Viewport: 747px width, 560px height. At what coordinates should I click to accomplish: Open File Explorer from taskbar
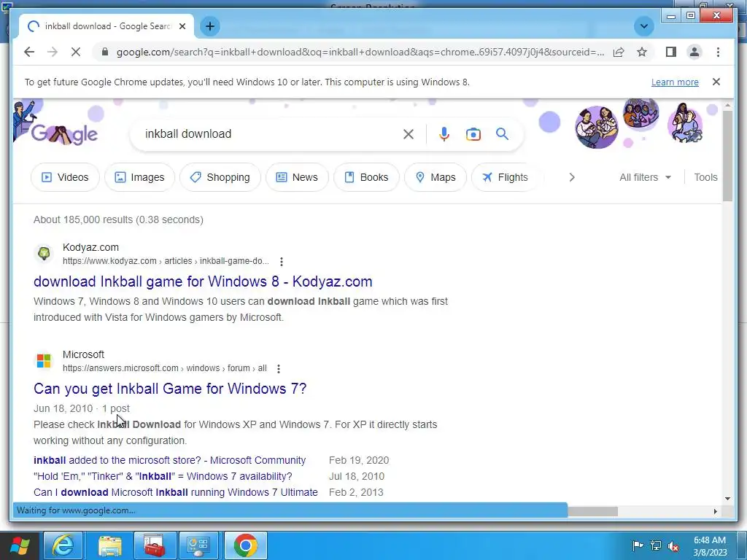click(110, 545)
